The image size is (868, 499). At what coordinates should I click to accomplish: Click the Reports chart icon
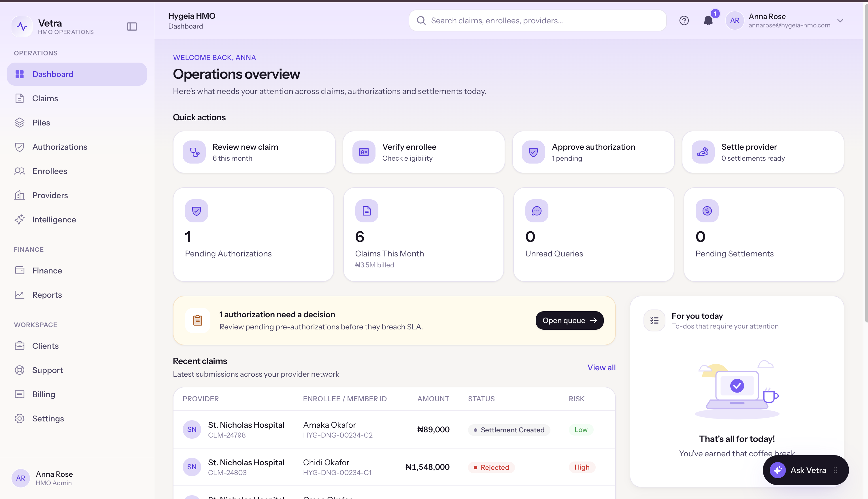point(20,295)
